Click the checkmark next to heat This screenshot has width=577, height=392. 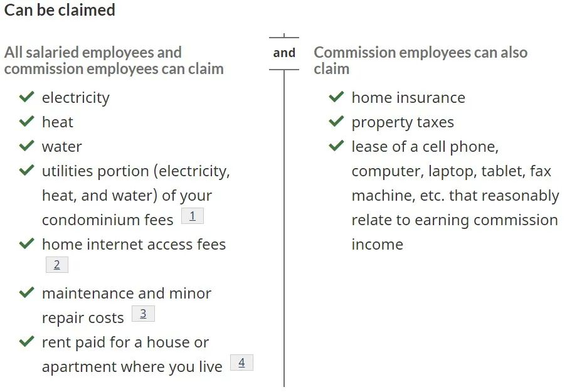[x=26, y=122]
